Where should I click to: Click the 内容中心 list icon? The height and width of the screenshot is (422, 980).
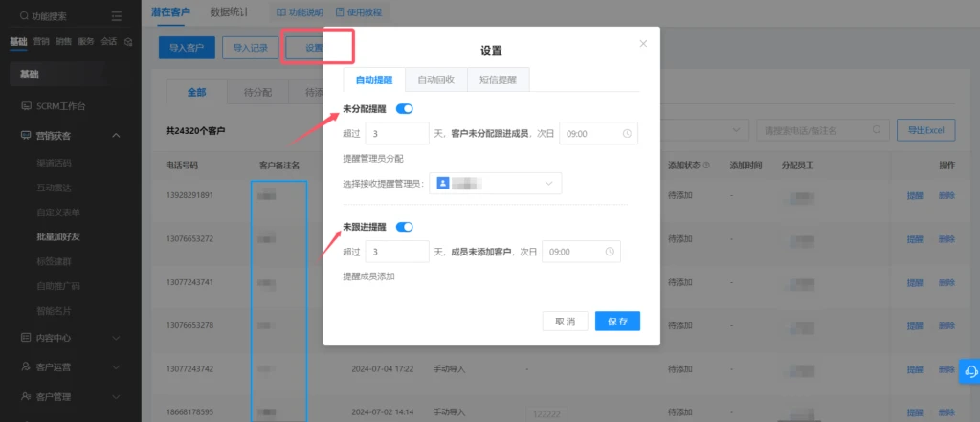(26, 338)
